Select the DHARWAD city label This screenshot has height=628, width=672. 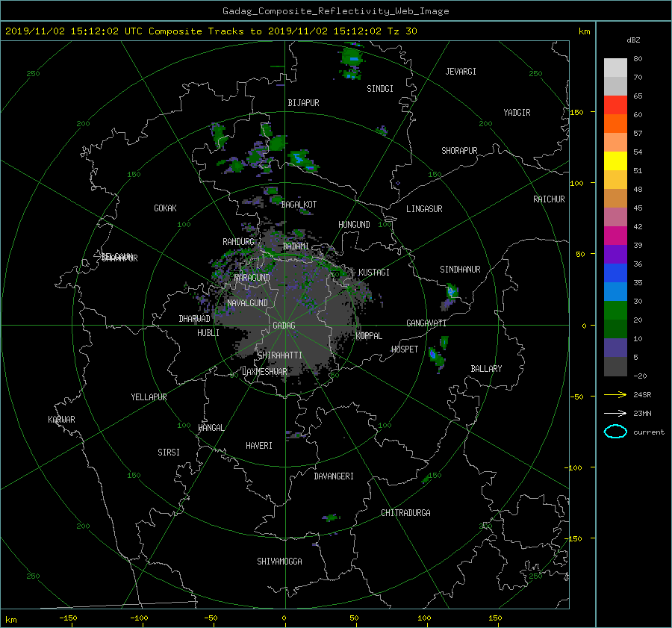point(195,319)
